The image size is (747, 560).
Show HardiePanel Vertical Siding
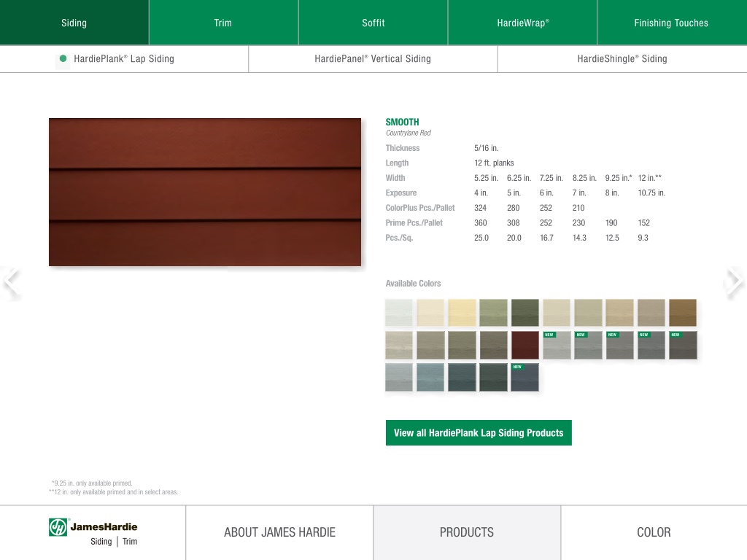[x=373, y=59]
